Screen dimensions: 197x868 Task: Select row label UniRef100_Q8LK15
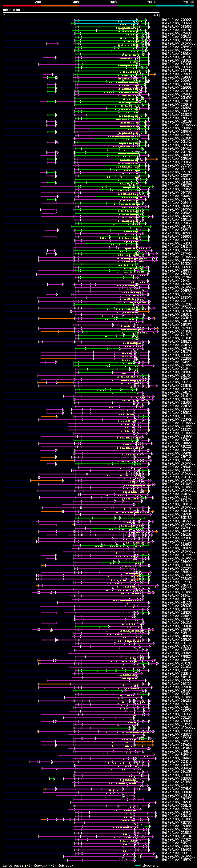(x=177, y=247)
